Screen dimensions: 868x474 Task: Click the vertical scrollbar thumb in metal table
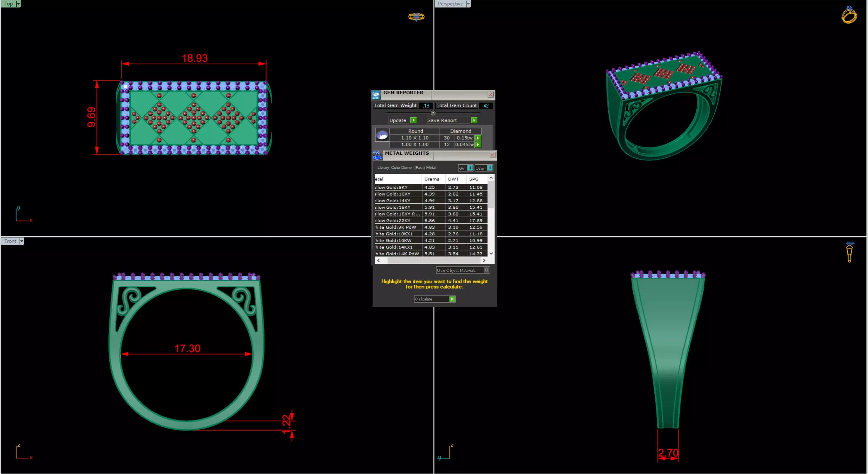click(x=491, y=195)
